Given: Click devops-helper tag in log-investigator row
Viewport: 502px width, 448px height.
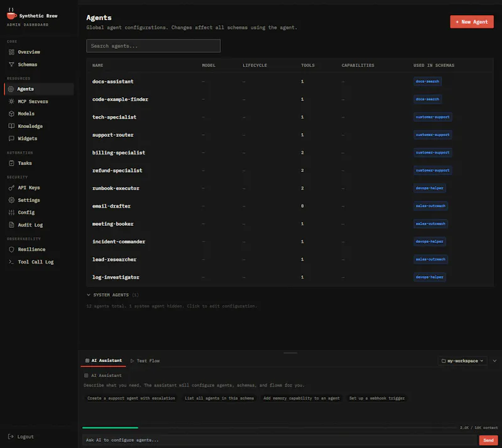Looking at the screenshot, I should (x=429, y=277).
